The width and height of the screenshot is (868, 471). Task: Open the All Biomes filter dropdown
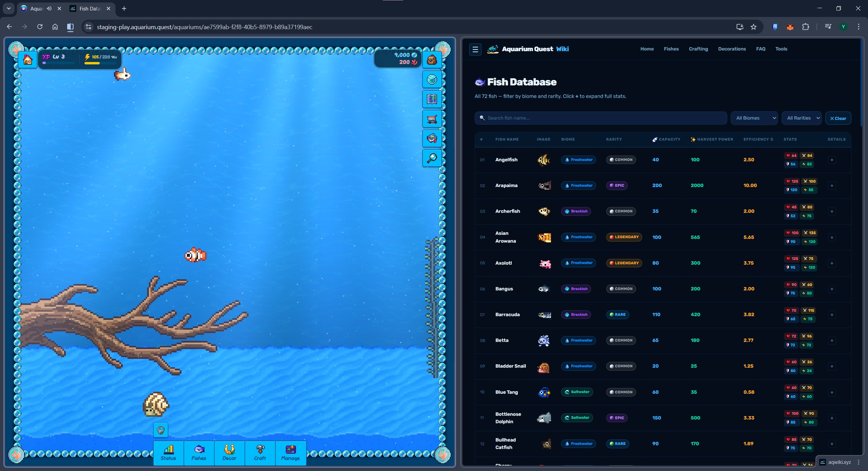pos(754,118)
